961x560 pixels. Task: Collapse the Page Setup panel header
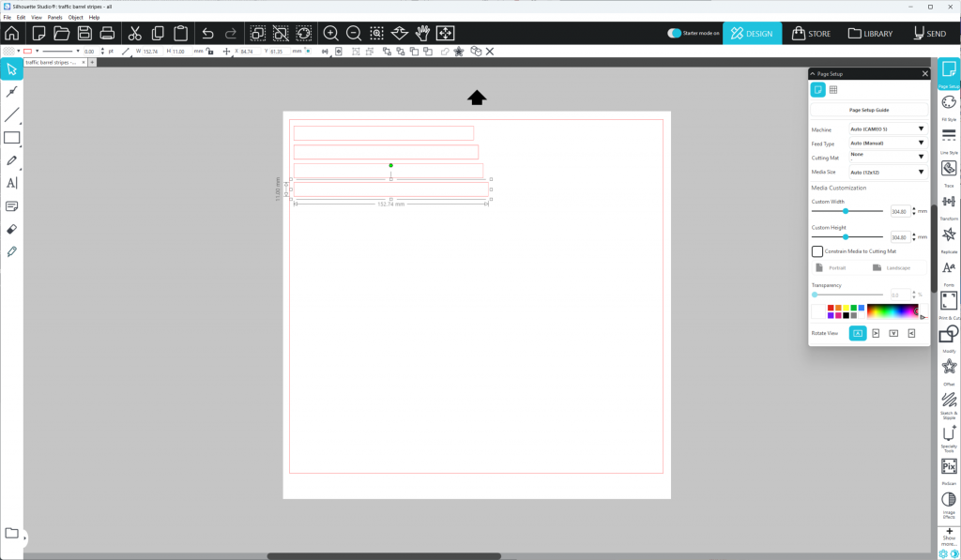pyautogui.click(x=813, y=73)
